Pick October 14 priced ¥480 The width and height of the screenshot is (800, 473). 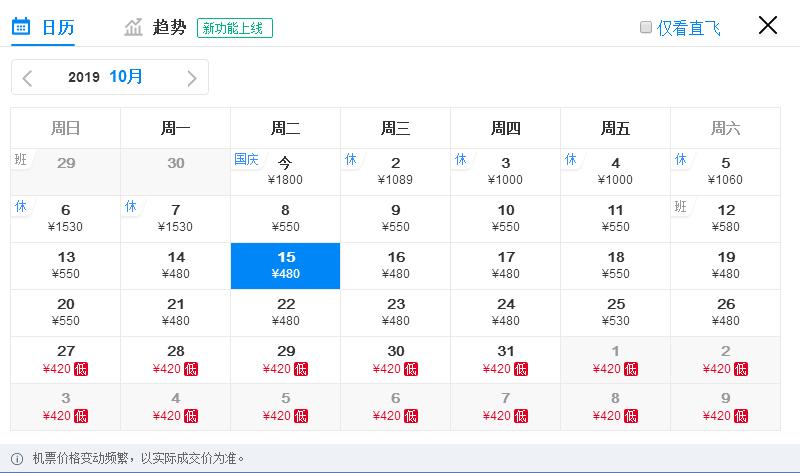(176, 266)
